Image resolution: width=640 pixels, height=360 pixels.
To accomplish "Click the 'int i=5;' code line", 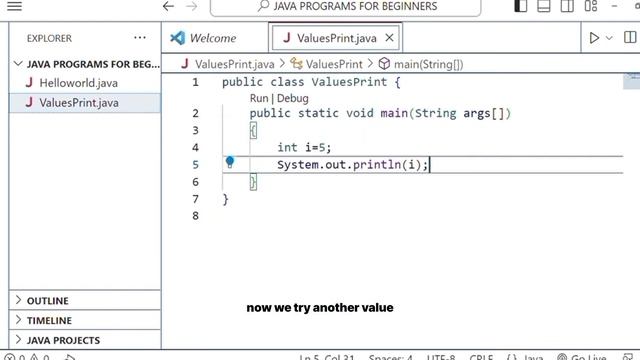I will [304, 147].
